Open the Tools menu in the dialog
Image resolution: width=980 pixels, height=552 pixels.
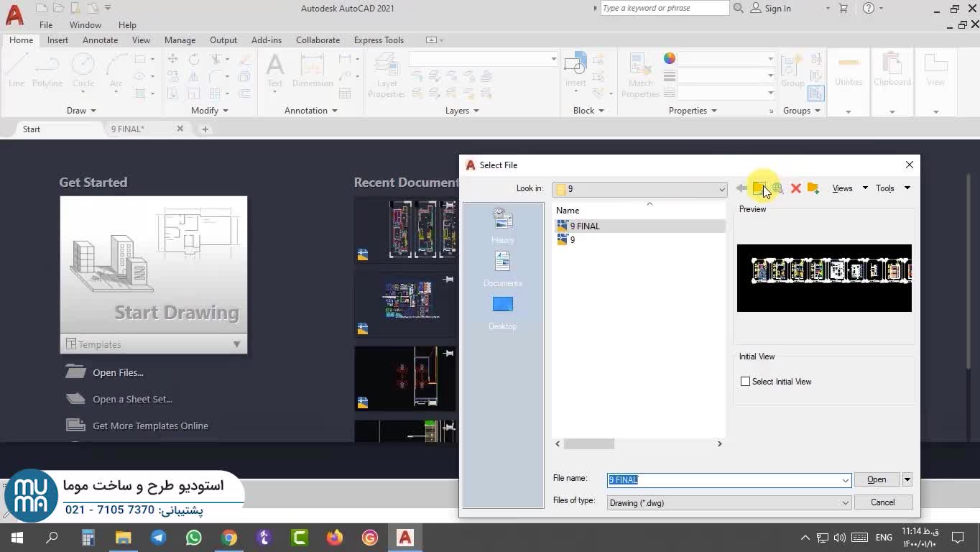[x=892, y=188]
